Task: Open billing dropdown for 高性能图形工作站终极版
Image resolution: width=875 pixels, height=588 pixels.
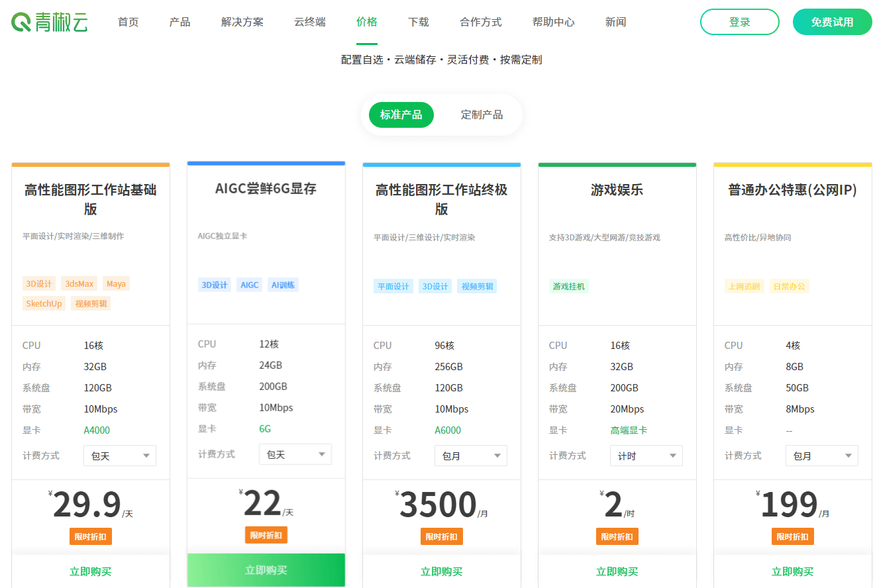Action: tap(471, 456)
